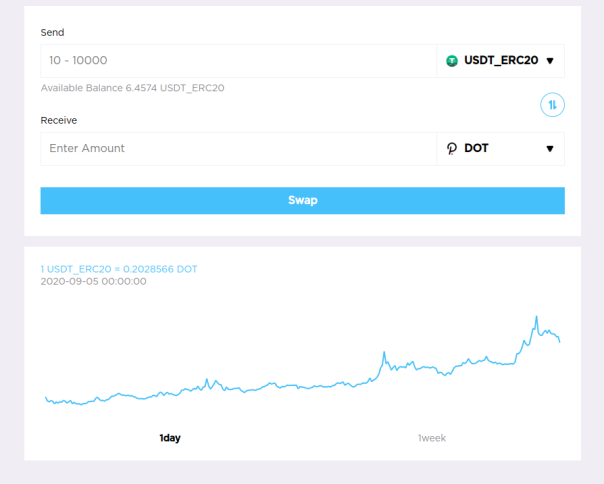
Task: Click the highest peak on price chart
Action: coord(536,317)
